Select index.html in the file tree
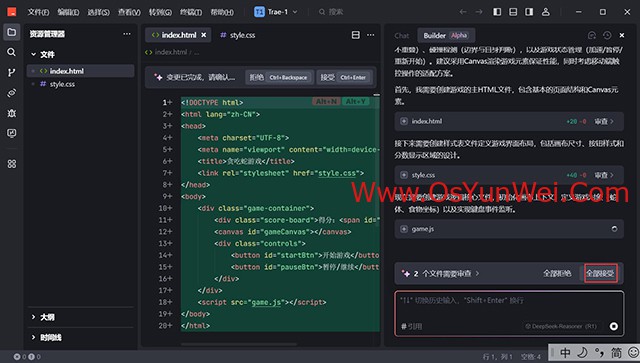640x363 pixels. [x=80, y=71]
